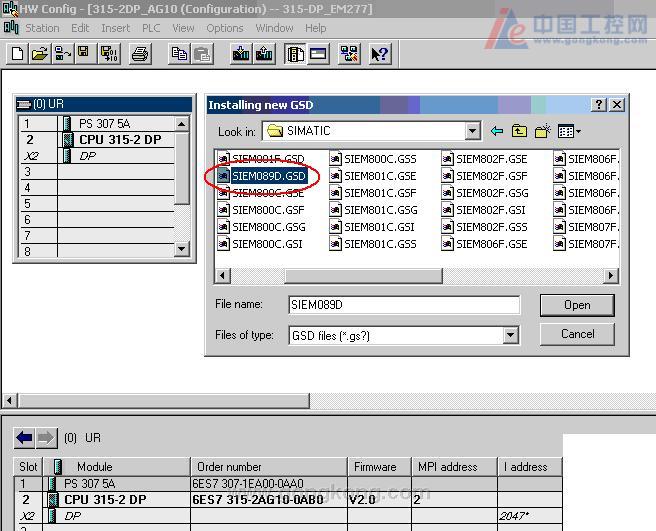Click the Download to module icon
656x531 pixels.
coord(241,54)
